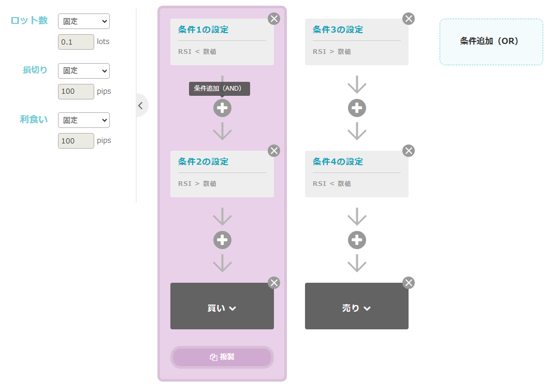Screen dimensions: 552x392
Task: Collapse the left settings panel
Action: 140,106
